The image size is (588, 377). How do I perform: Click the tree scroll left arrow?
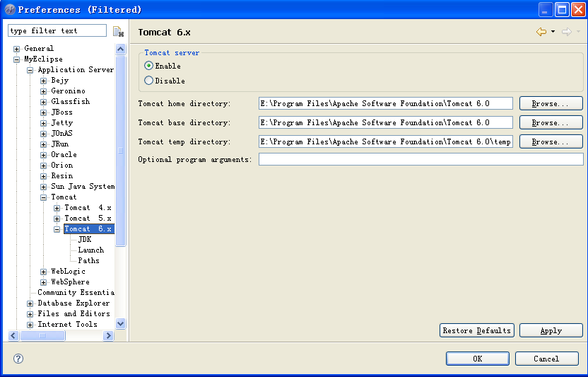coord(13,335)
